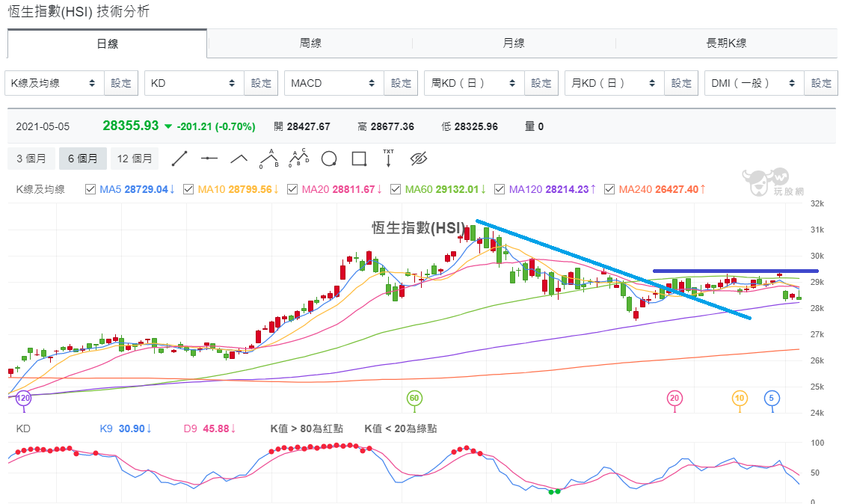Screen dimensions: 842x504
Task: Click the orange 10 MA marker on chart
Action: click(x=740, y=399)
